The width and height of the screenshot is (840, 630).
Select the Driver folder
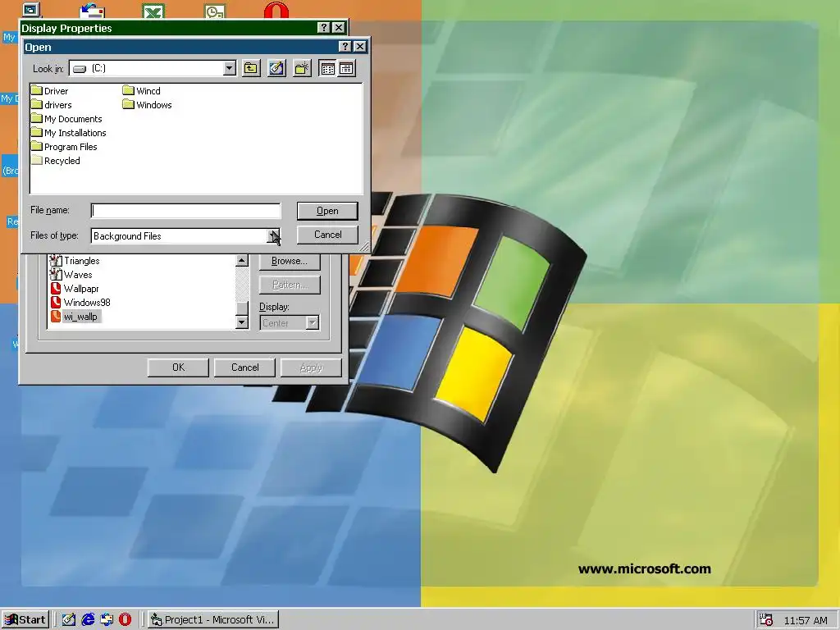(50, 90)
